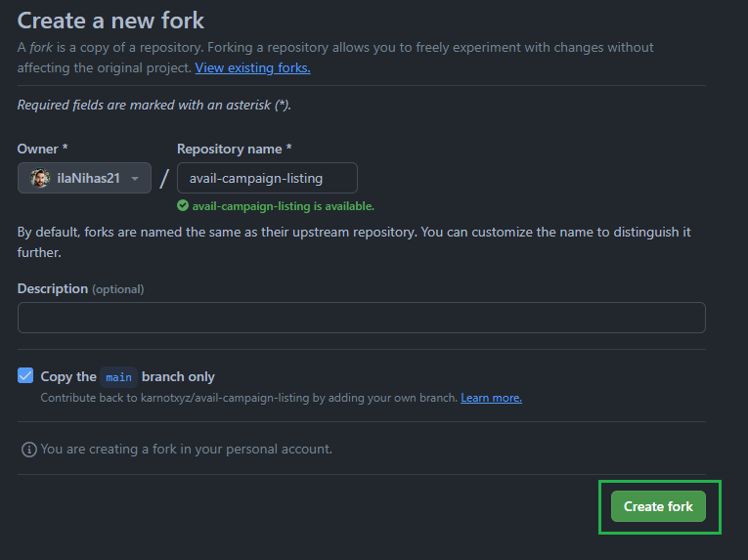Click the 'Create a new fork' heading

click(110, 21)
